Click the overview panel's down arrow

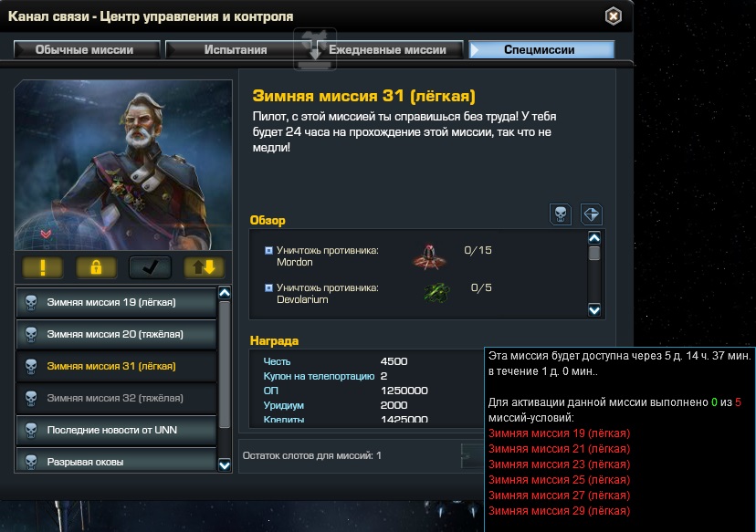click(594, 310)
